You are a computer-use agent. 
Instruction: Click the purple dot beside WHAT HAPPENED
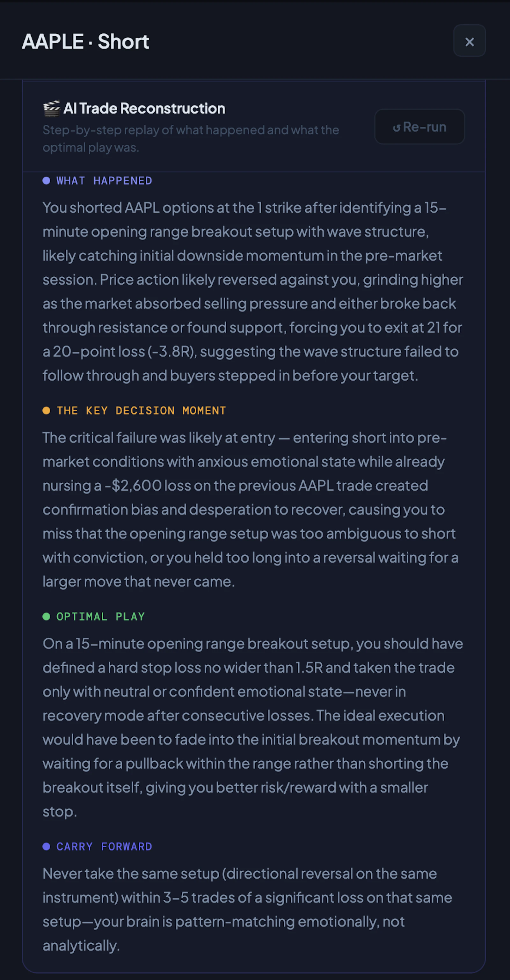pos(47,181)
